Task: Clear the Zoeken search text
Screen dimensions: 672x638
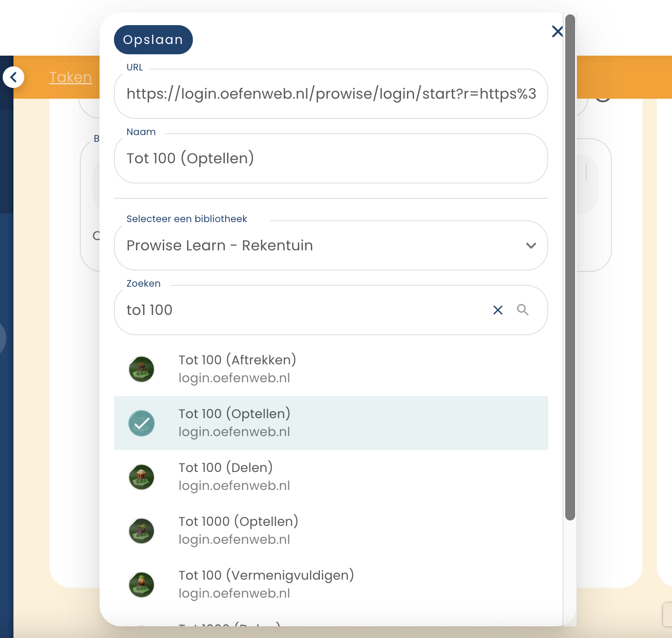Action: [497, 310]
